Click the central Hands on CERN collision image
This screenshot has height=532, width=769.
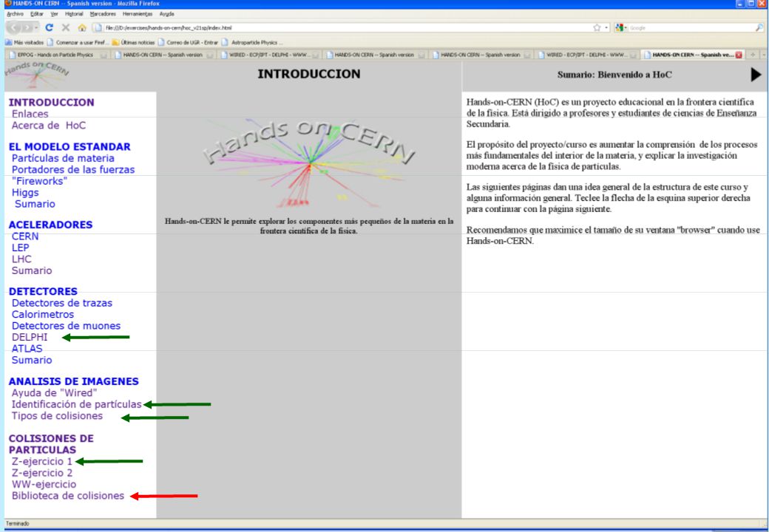[309, 163]
